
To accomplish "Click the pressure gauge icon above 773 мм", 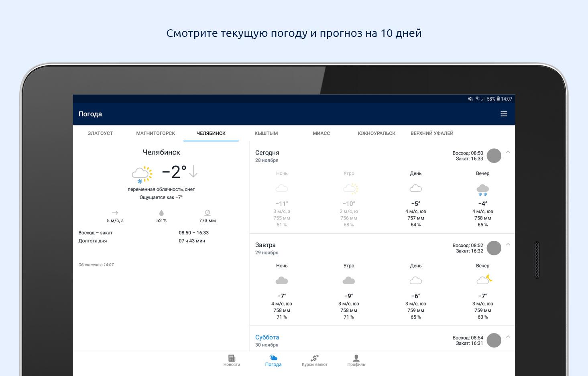I will point(208,213).
